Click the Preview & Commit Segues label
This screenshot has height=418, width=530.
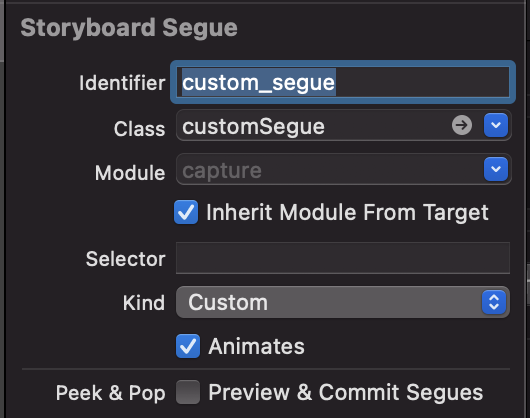tap(346, 393)
